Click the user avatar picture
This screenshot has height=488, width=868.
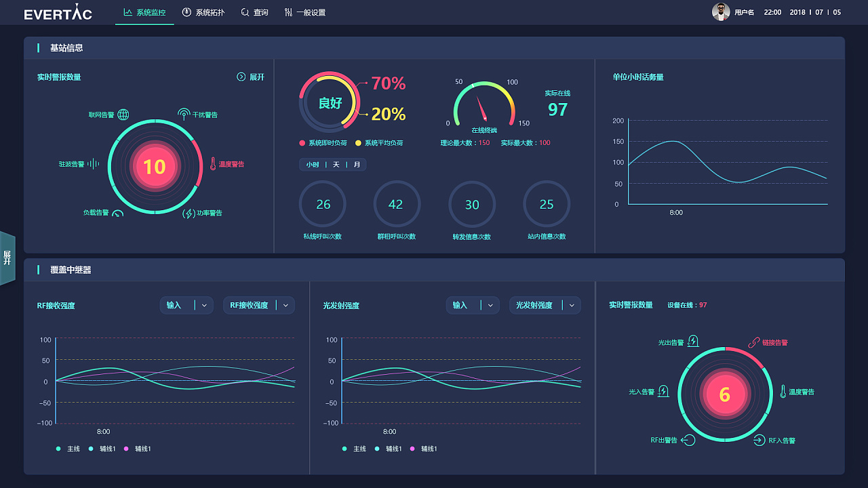[721, 12]
